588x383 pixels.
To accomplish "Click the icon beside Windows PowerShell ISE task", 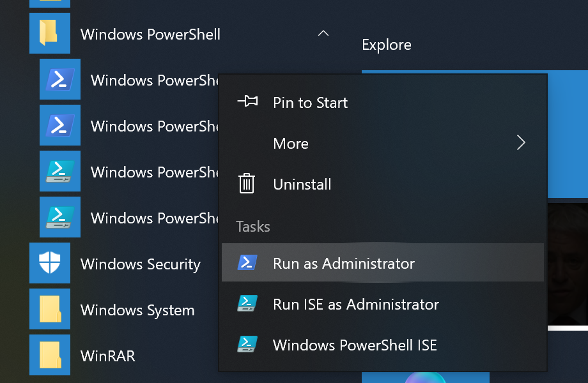I will click(247, 344).
